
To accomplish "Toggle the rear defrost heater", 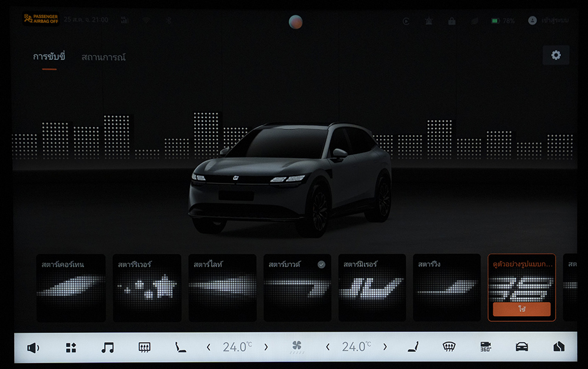I will (x=144, y=347).
